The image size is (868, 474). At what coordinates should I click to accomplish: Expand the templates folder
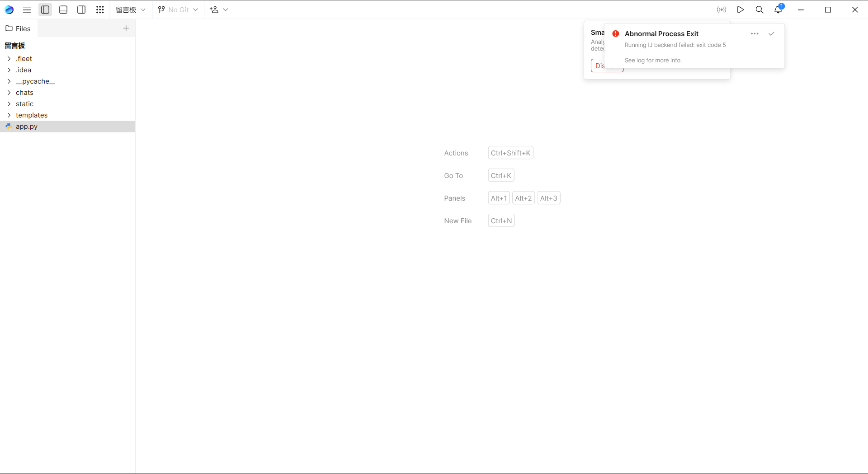click(9, 115)
